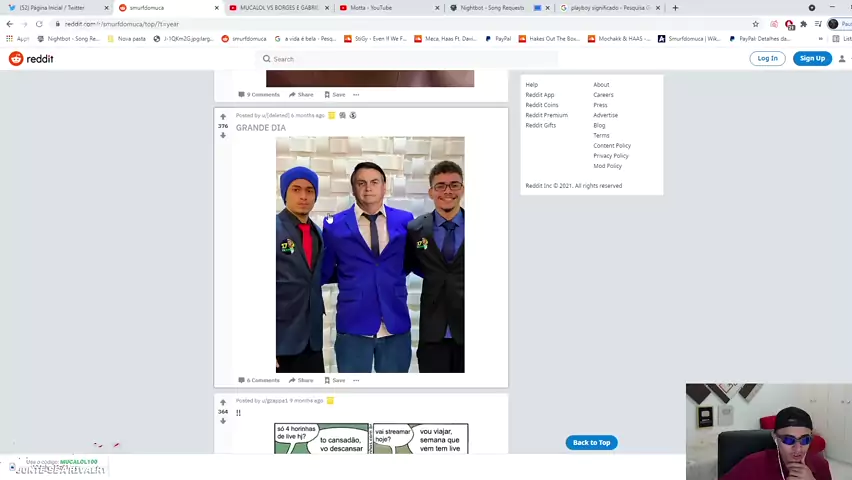Open the user dropdown next to Sign Up

842,59
